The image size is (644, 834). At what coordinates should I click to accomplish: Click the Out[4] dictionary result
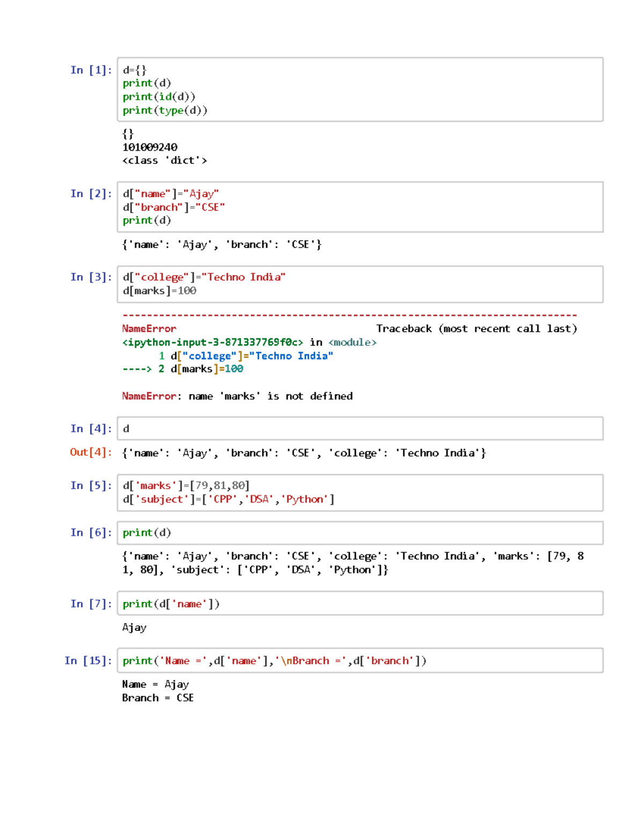304,453
